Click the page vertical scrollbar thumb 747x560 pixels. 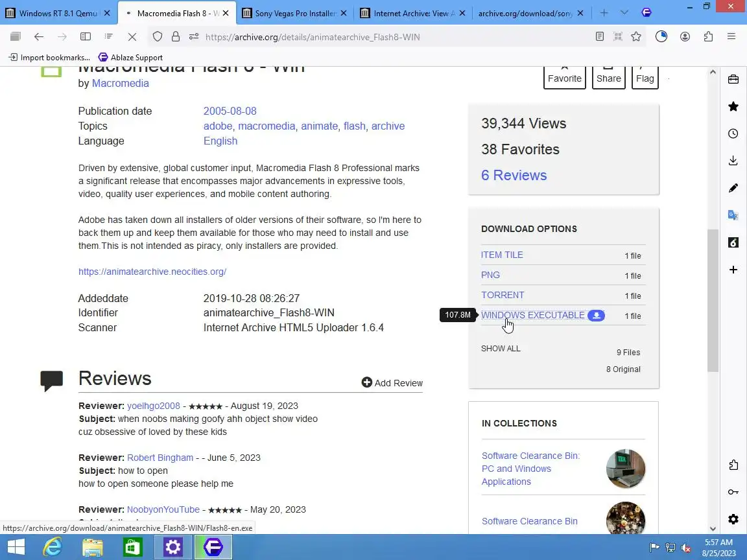(x=713, y=301)
